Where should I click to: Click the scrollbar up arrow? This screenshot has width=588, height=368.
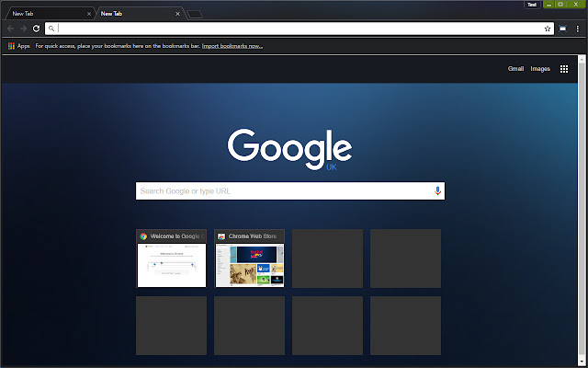(582, 60)
